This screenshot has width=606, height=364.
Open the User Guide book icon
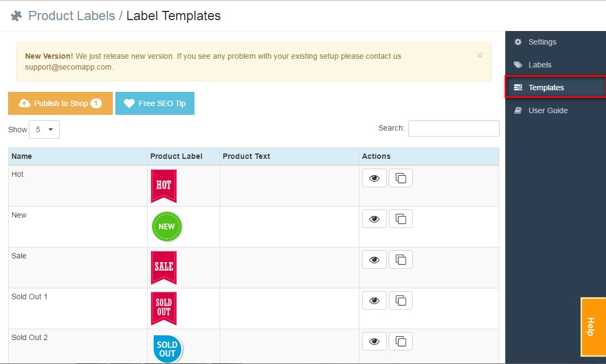pyautogui.click(x=518, y=110)
